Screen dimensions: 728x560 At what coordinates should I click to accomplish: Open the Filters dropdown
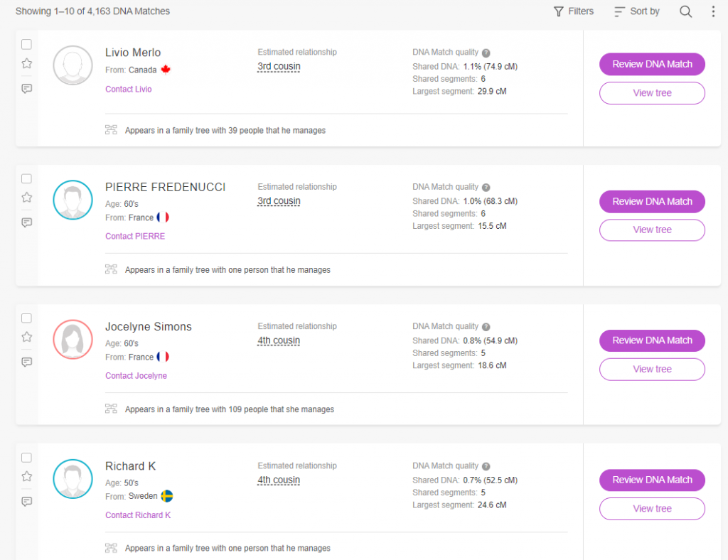click(574, 11)
